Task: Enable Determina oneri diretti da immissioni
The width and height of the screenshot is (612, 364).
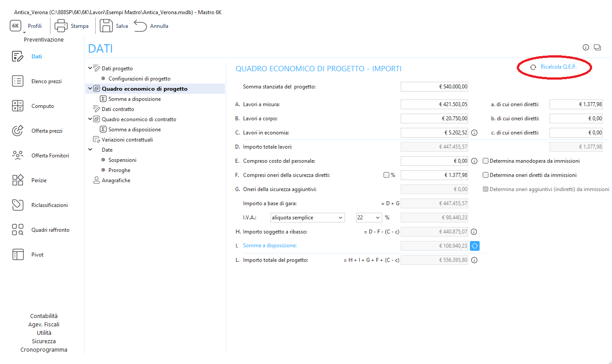Action: [x=486, y=175]
